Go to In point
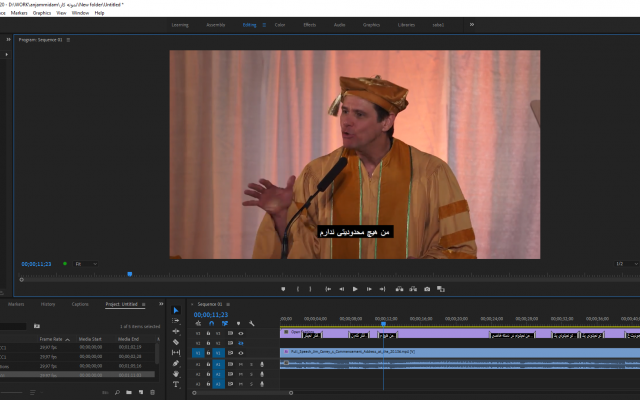The width and height of the screenshot is (640, 400). pos(328,289)
